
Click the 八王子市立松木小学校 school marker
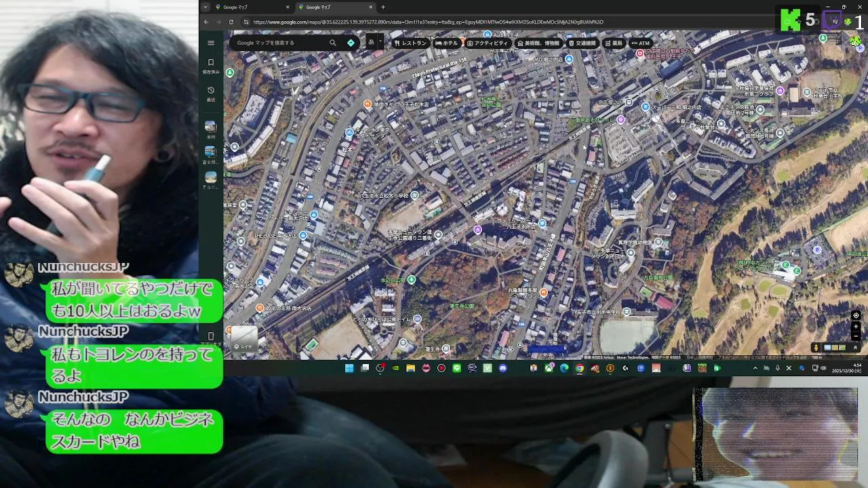click(x=414, y=195)
